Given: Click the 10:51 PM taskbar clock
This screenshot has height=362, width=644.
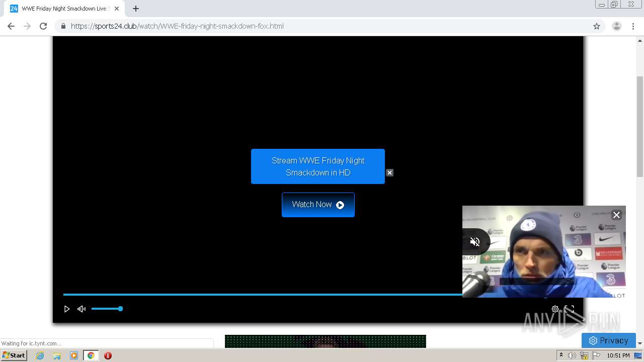Looking at the screenshot, I should point(618,355).
